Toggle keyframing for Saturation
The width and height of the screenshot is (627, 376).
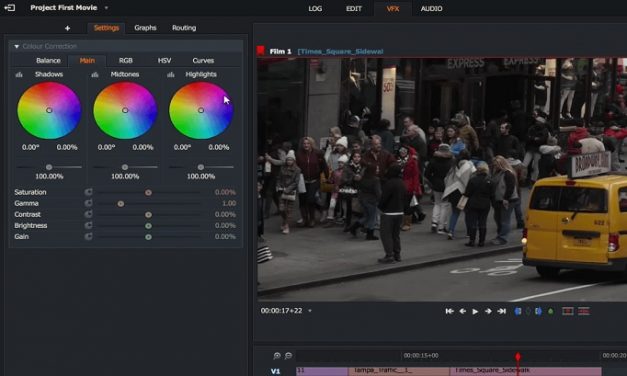click(x=88, y=192)
